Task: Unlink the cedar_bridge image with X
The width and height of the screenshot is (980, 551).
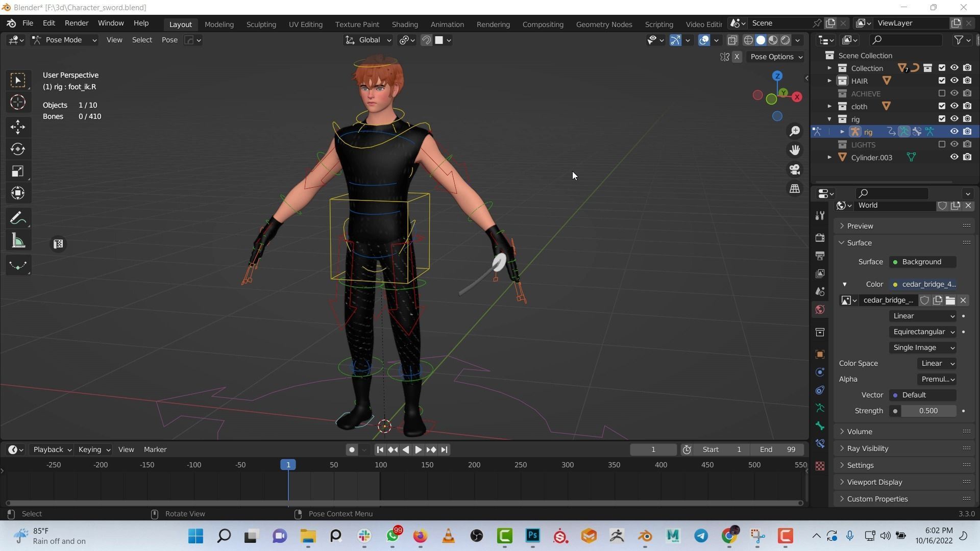Action: click(x=963, y=300)
